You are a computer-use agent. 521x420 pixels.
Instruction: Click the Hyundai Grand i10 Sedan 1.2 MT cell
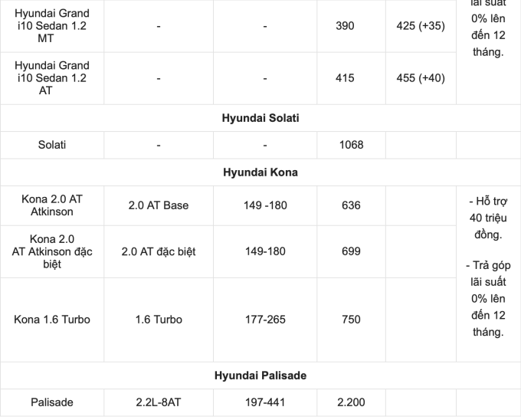point(52,26)
